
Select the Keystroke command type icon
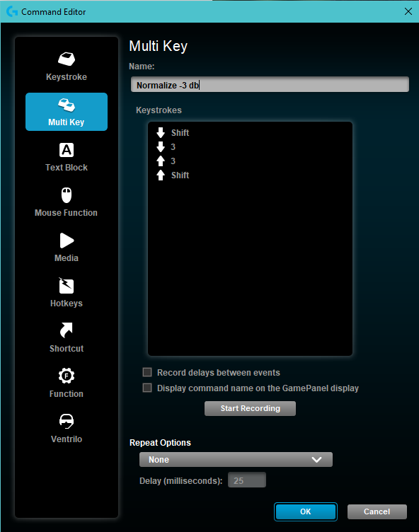click(67, 59)
